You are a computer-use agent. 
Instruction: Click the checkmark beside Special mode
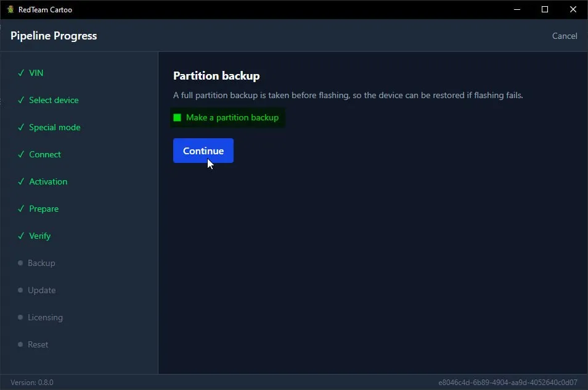[x=21, y=127]
